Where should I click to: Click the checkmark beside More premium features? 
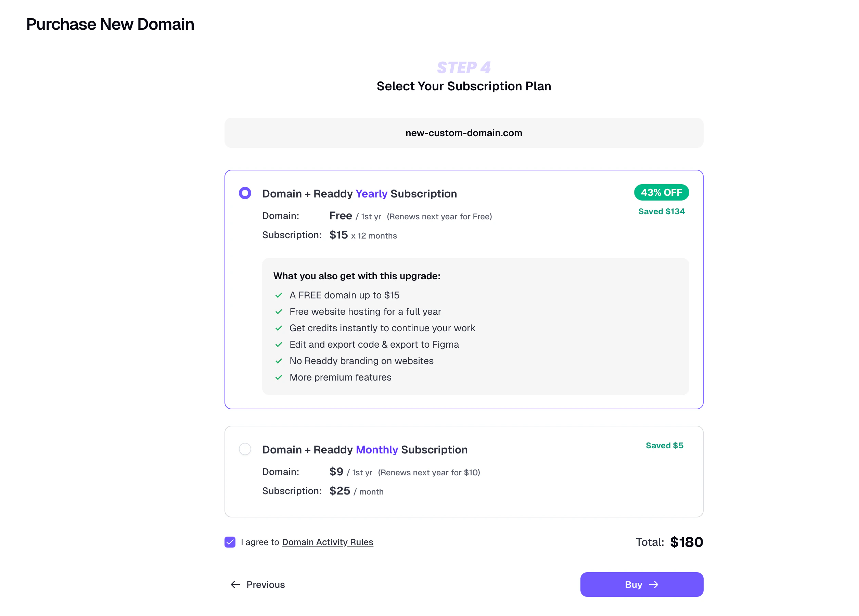coord(279,377)
